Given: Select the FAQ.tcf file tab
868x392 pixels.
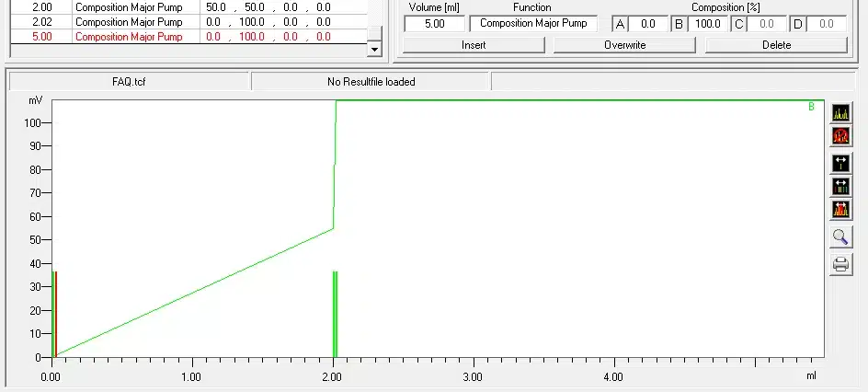Looking at the screenshot, I should (x=128, y=82).
